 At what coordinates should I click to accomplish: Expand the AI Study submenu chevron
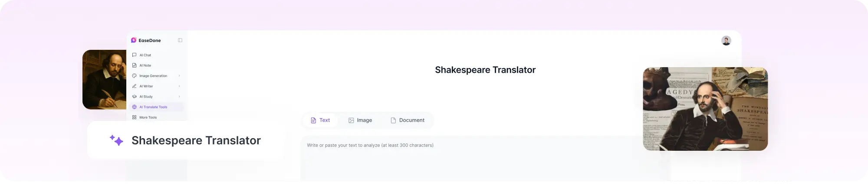pyautogui.click(x=179, y=97)
